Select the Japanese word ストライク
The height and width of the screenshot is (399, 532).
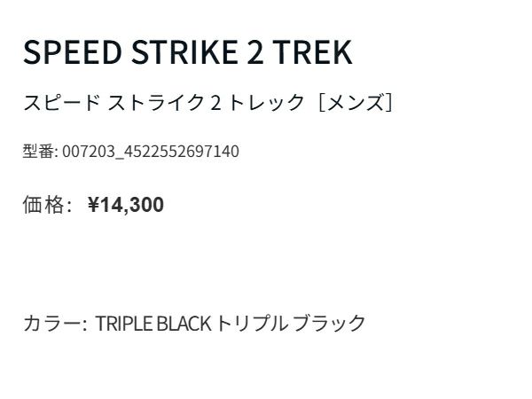(x=155, y=103)
